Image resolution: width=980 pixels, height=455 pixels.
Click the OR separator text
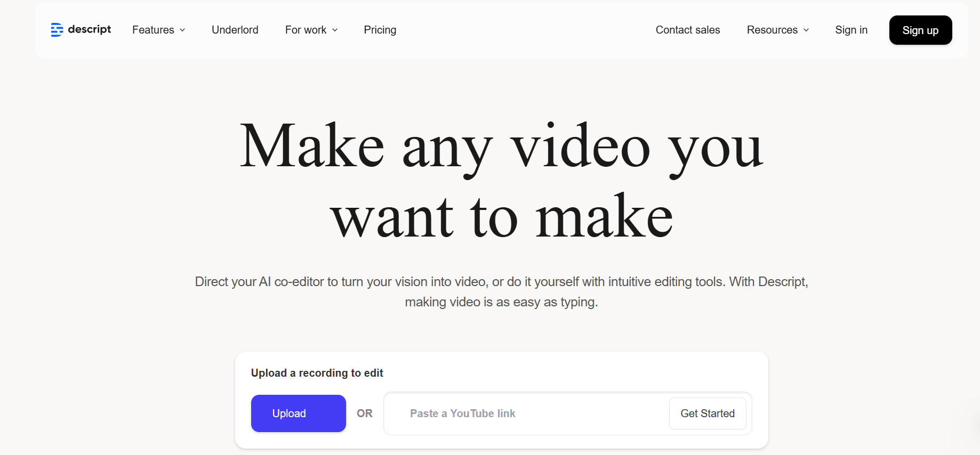pos(365,413)
